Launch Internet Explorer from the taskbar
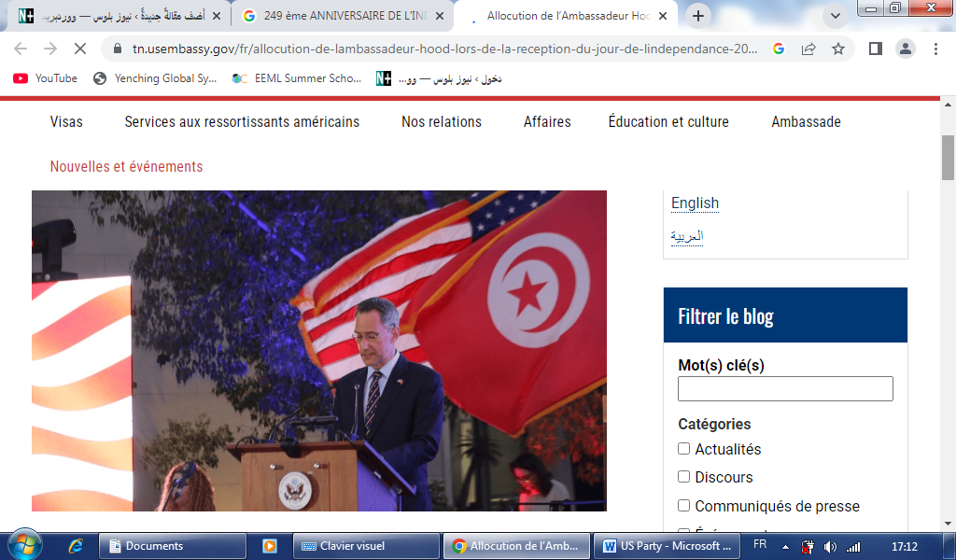 pos(76,546)
